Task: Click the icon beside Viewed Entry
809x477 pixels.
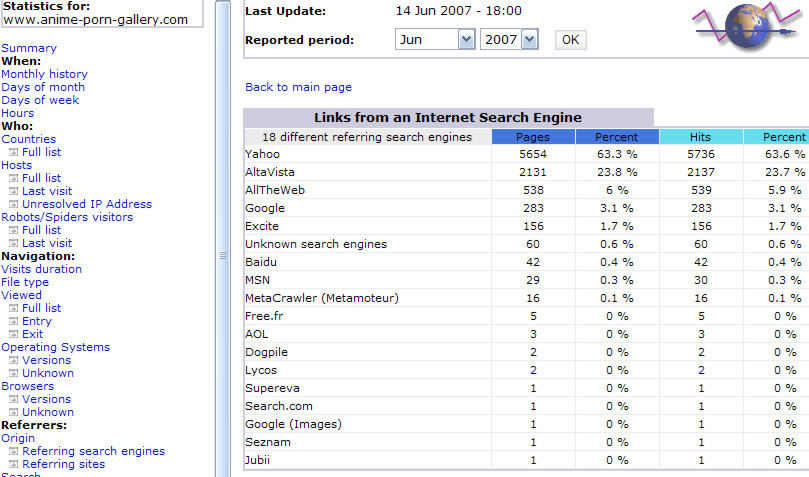Action: [14, 322]
